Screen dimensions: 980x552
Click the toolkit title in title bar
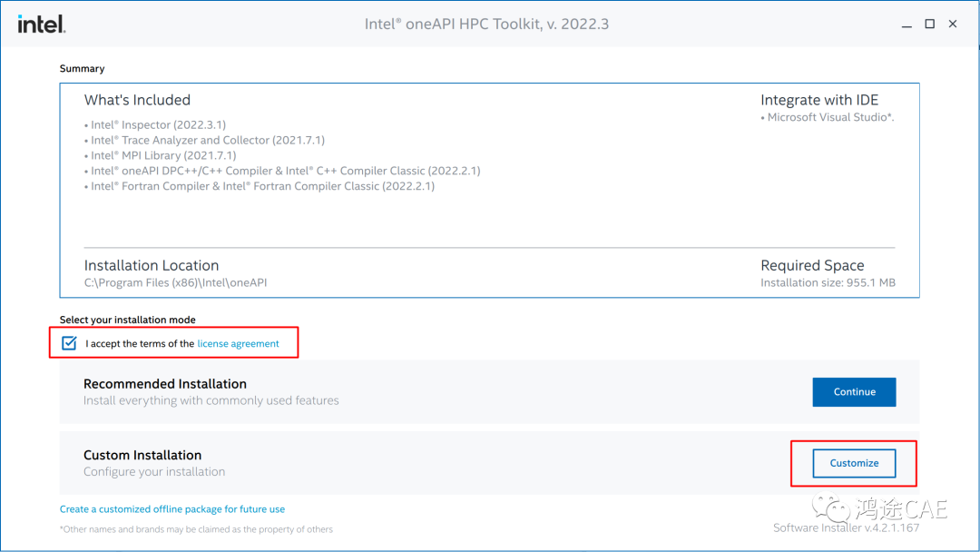click(486, 24)
